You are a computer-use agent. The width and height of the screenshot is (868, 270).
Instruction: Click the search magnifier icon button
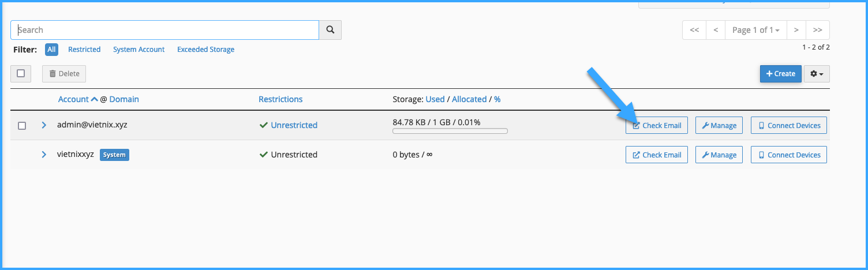(x=330, y=30)
